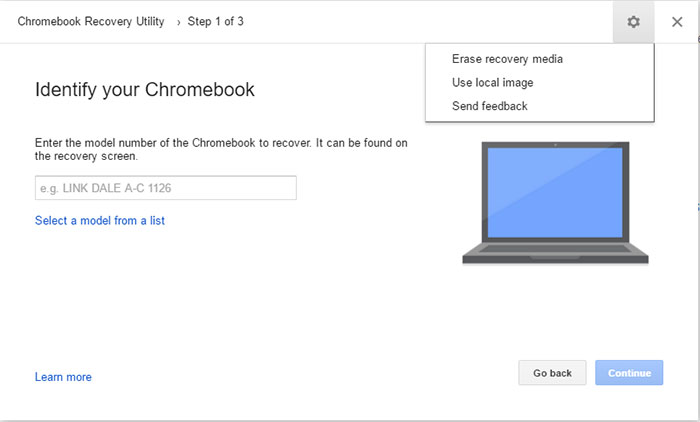Click the Step 1 of 3 breadcrumb

215,21
